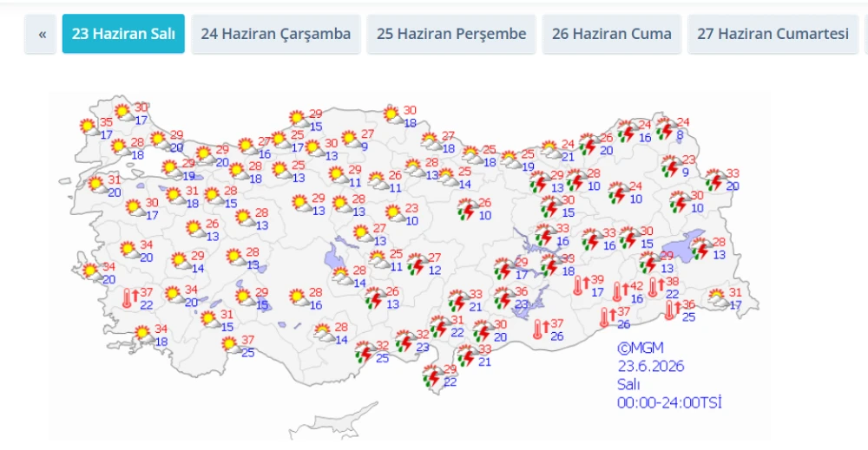Click the thunderstorm icon beside 24/10
Image resolution: width=868 pixels, height=450 pixels.
(618, 193)
